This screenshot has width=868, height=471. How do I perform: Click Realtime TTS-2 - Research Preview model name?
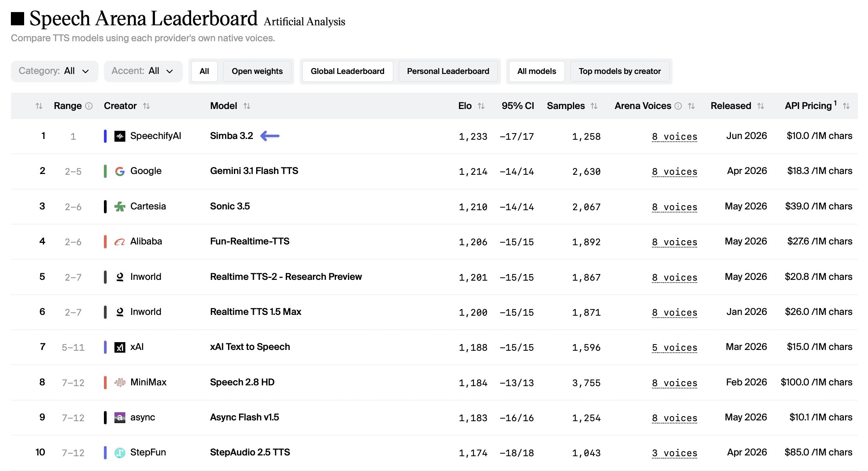tap(286, 277)
